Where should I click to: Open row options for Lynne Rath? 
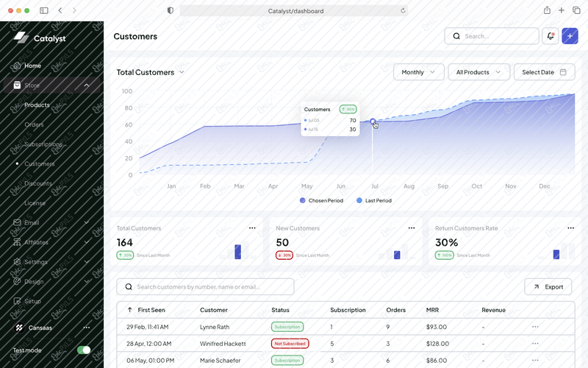535,327
